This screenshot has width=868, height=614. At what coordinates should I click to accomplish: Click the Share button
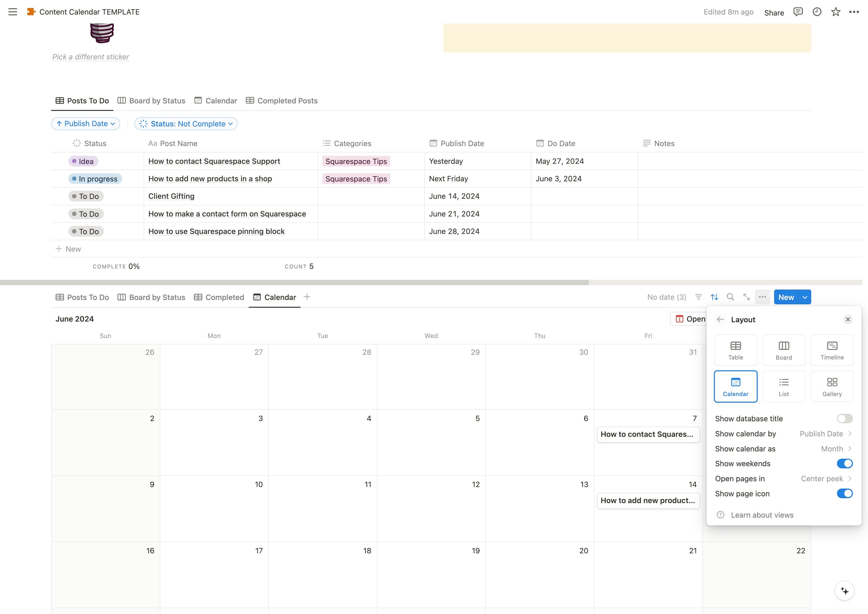point(774,12)
